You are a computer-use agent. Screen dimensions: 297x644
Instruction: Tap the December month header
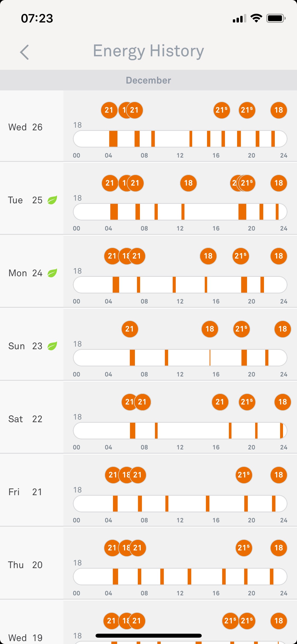pos(148,80)
